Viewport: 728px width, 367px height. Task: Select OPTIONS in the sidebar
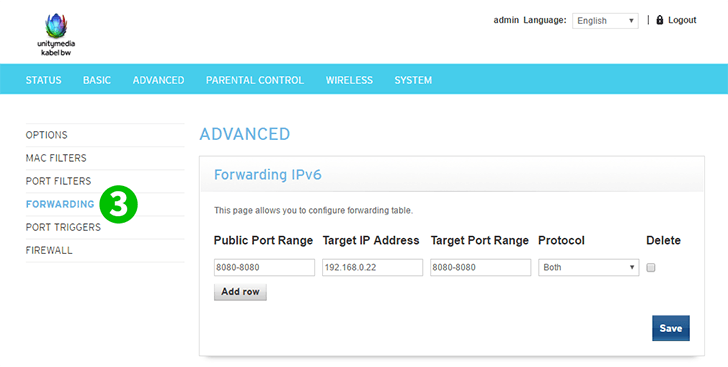tap(46, 135)
